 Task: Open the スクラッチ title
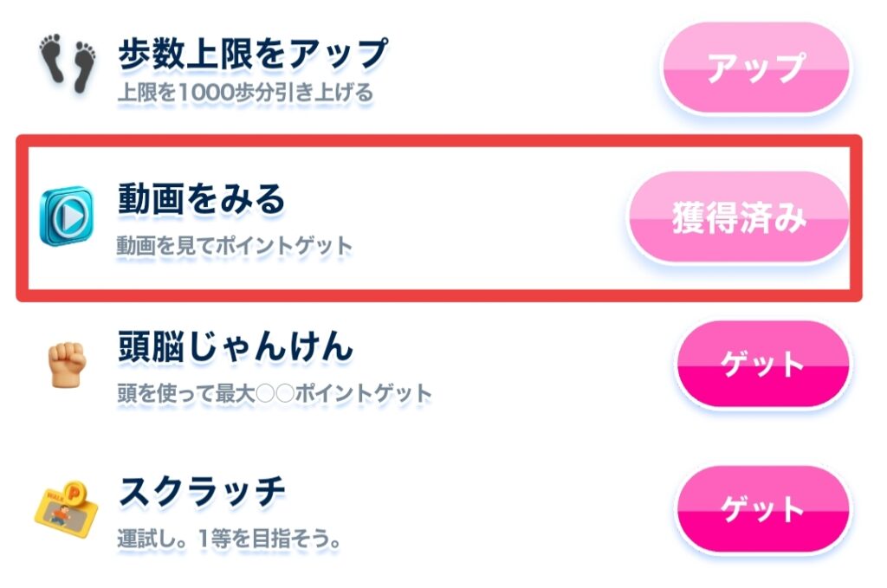point(201,493)
